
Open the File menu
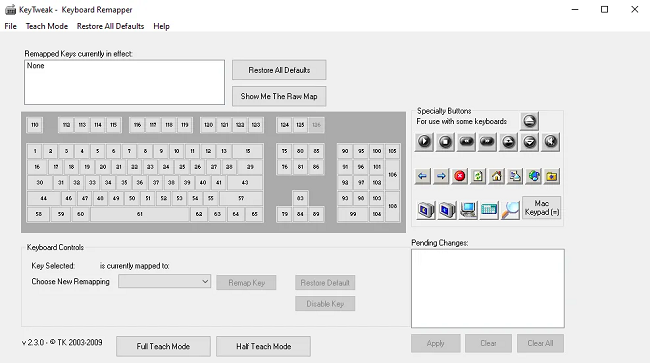coord(10,26)
